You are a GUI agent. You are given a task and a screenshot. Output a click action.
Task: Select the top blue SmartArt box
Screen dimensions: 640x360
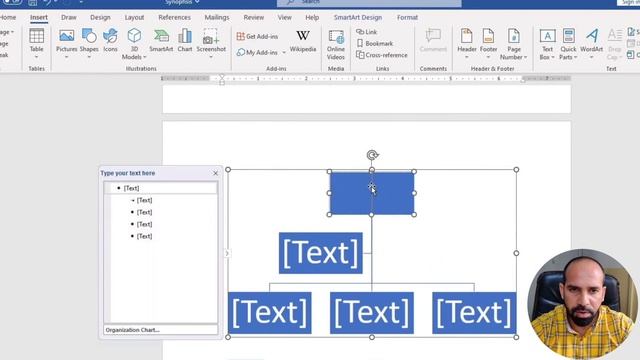(x=372, y=193)
